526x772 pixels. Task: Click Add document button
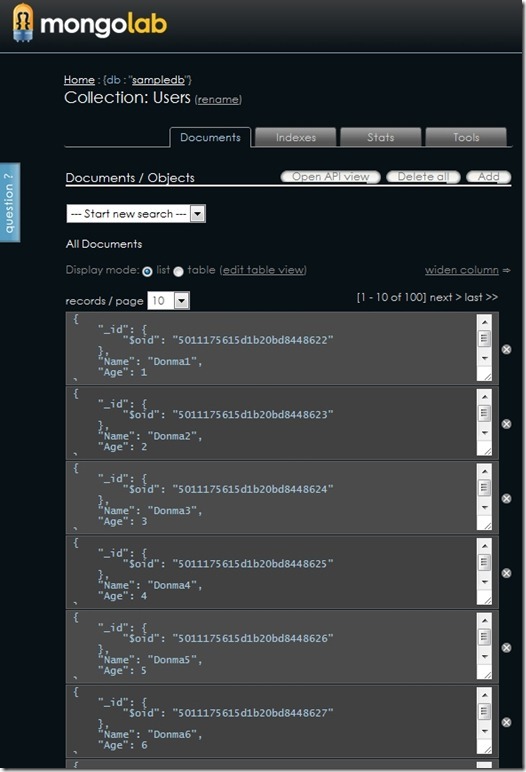(x=489, y=177)
